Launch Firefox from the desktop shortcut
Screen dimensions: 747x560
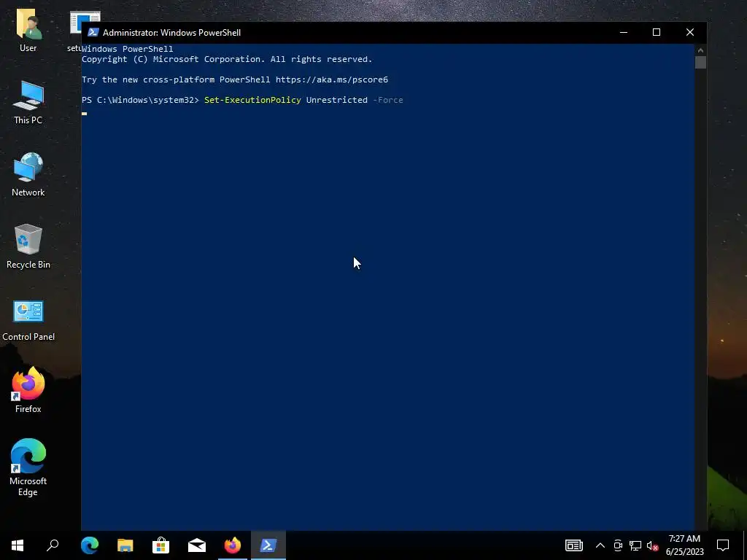28,390
